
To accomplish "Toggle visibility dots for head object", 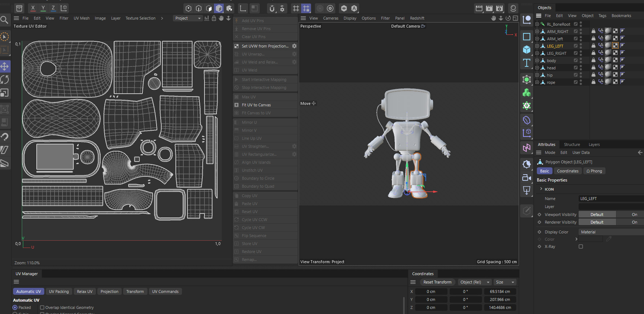I will click(581, 68).
